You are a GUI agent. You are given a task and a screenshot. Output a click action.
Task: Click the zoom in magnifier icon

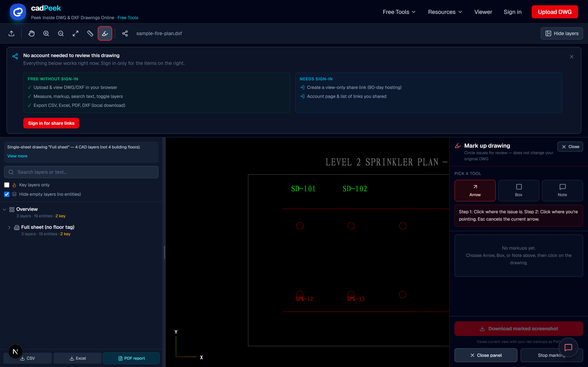point(46,33)
